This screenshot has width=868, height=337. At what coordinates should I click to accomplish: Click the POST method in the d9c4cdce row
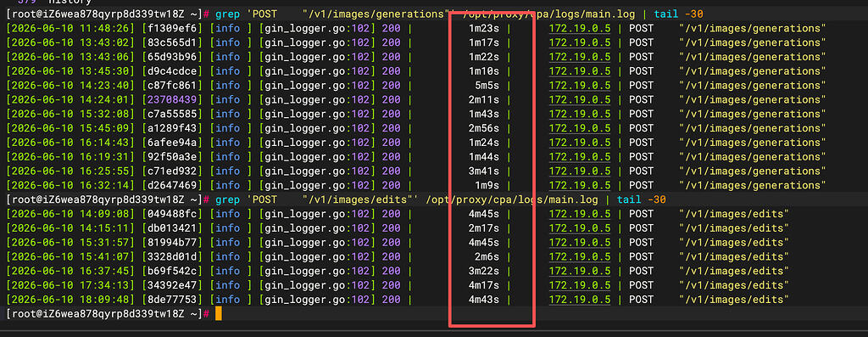click(x=641, y=71)
